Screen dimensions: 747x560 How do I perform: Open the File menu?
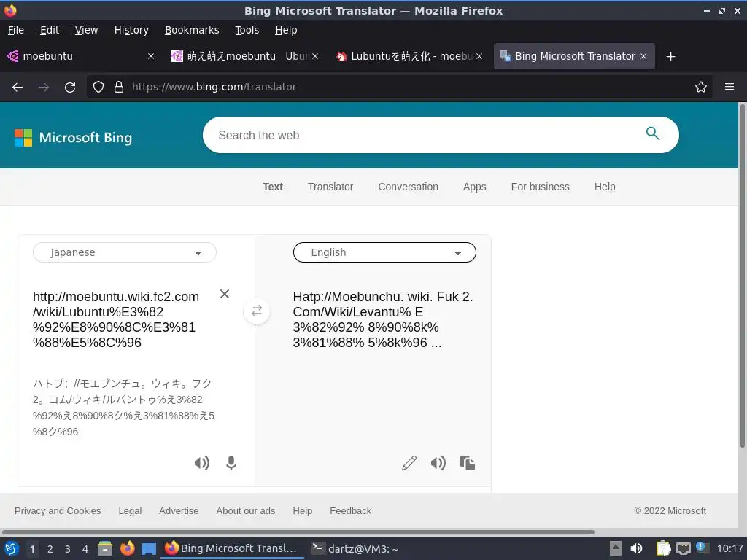(x=16, y=30)
